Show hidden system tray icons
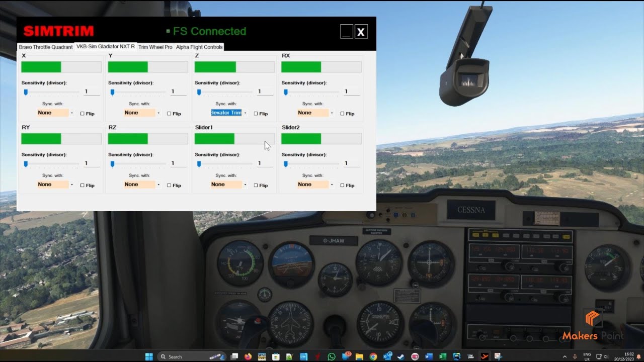The height and width of the screenshot is (362, 644). coord(565,356)
